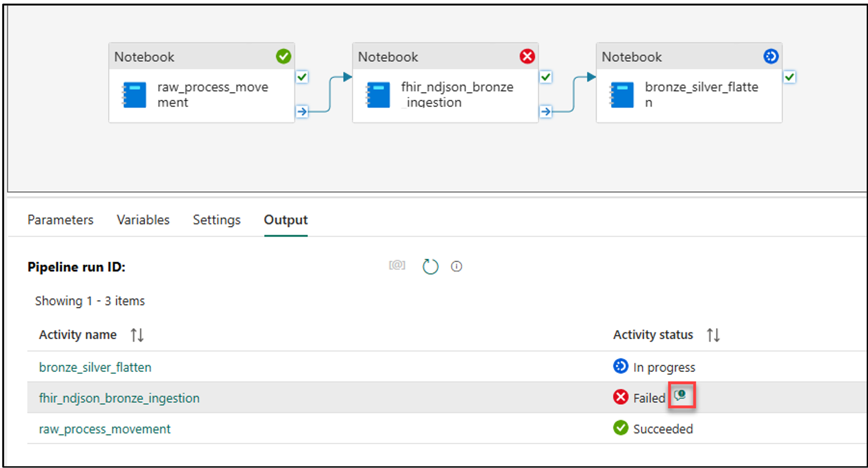The height and width of the screenshot is (468, 868).
Task: Click 'Showing 1 - 3 items' text
Action: tap(90, 301)
